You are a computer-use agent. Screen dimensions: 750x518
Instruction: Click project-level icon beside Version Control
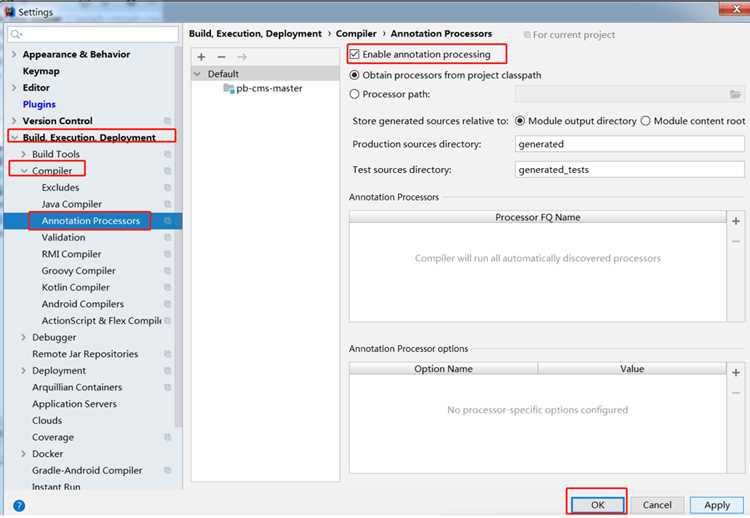point(167,121)
